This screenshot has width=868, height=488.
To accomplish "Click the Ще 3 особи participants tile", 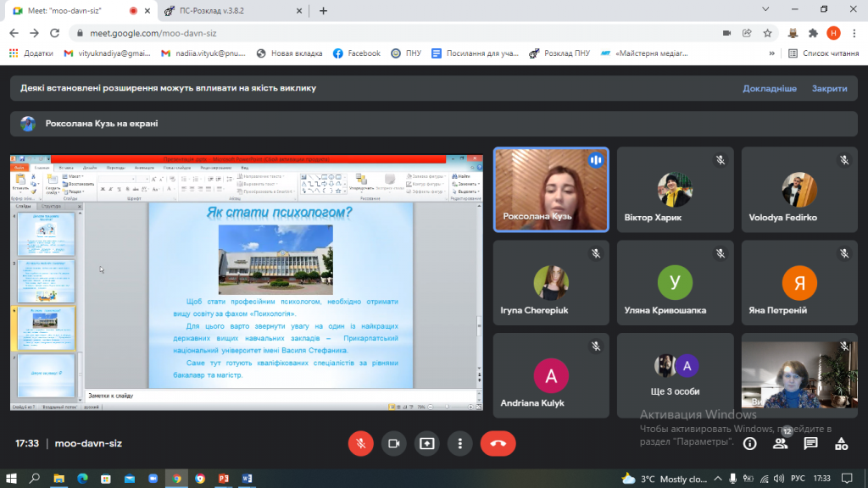I will point(676,375).
